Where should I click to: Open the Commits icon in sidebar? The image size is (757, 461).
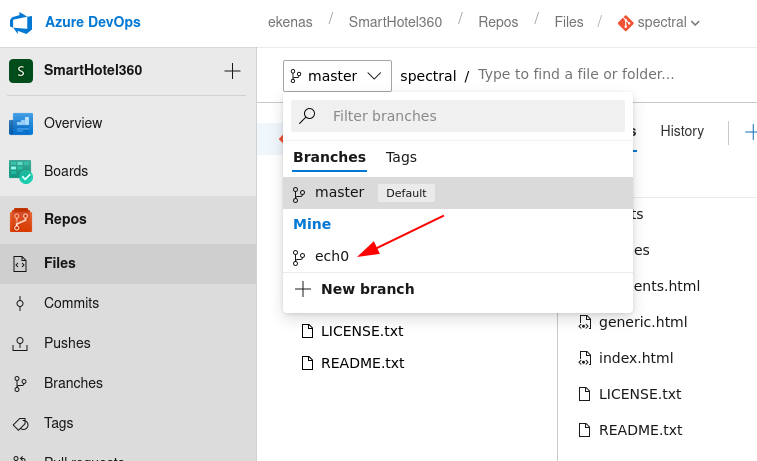[20, 303]
